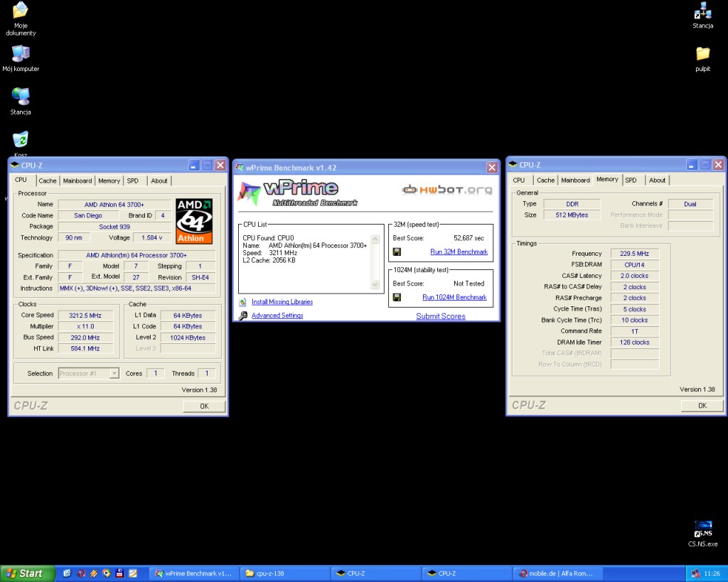
Task: Open Moje dokumenty desktop icon
Action: (21, 18)
